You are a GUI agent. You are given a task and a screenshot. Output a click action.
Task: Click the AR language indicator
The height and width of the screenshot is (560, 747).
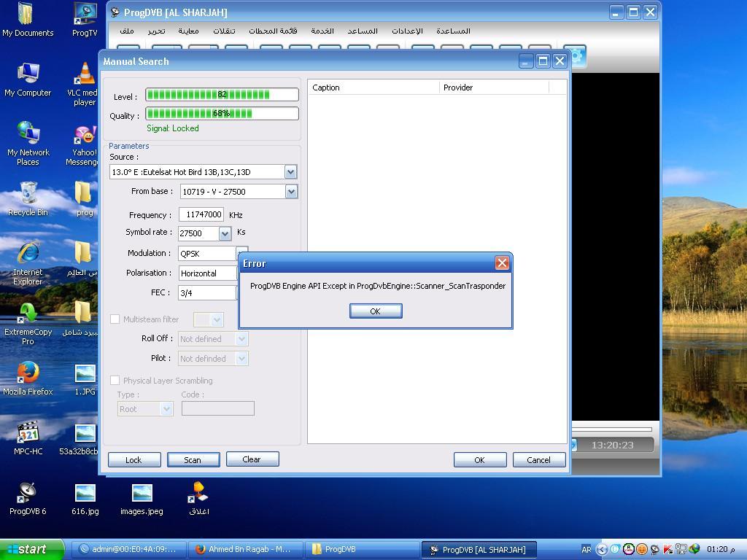[587, 550]
